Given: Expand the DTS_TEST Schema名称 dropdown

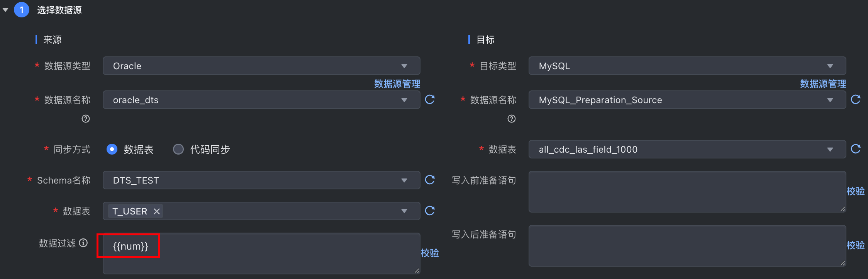Looking at the screenshot, I should (x=261, y=180).
